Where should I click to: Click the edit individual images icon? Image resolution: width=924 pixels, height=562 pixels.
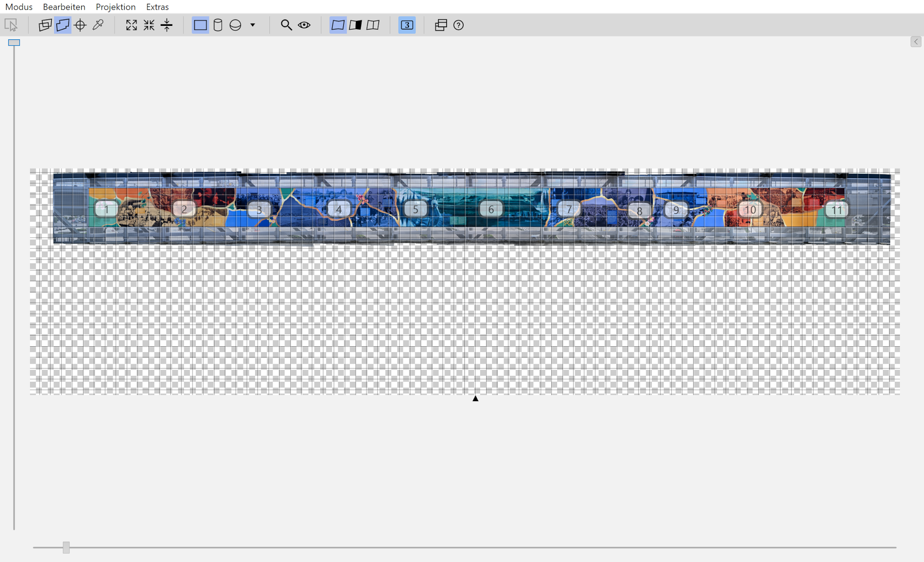point(45,25)
